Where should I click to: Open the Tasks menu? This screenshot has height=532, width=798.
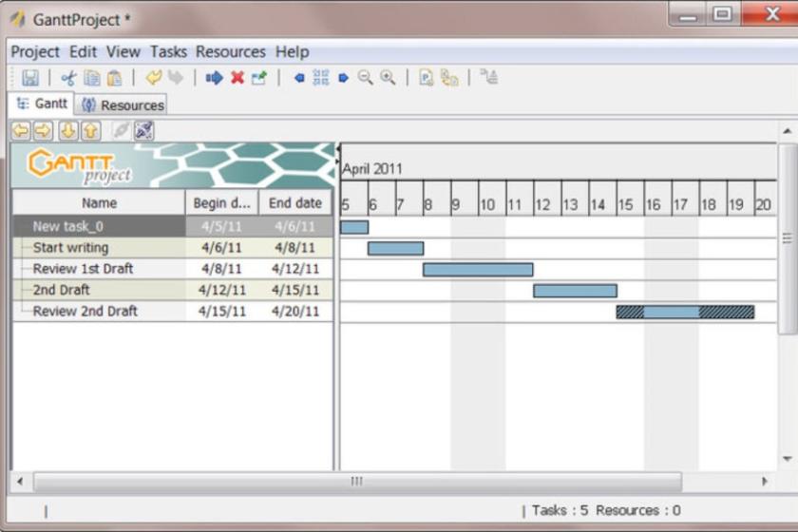point(168,52)
